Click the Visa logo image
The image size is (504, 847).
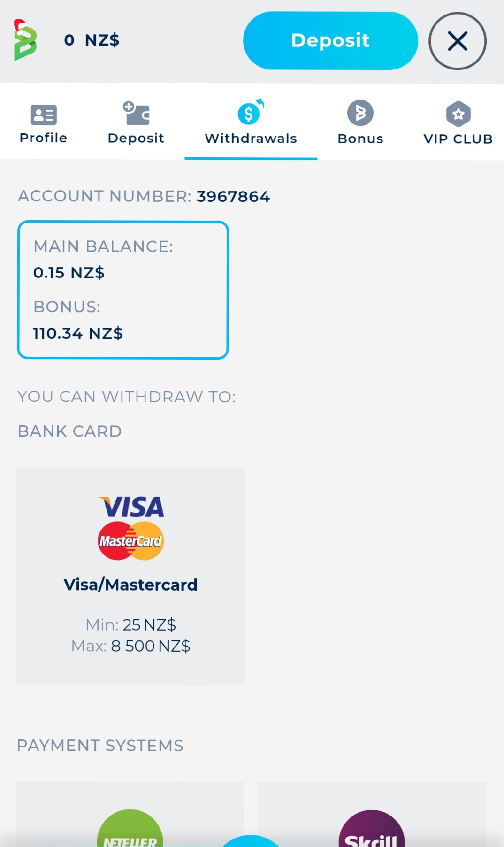coord(131,507)
